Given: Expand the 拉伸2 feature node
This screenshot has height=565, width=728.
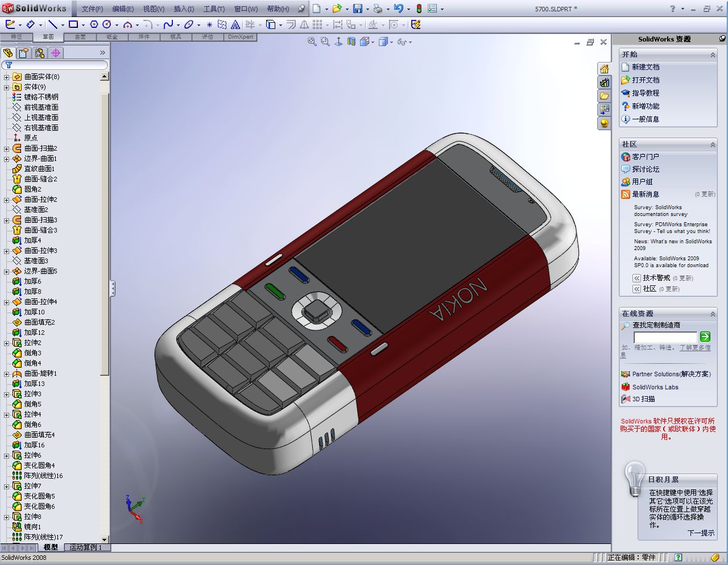Looking at the screenshot, I should click(7, 343).
